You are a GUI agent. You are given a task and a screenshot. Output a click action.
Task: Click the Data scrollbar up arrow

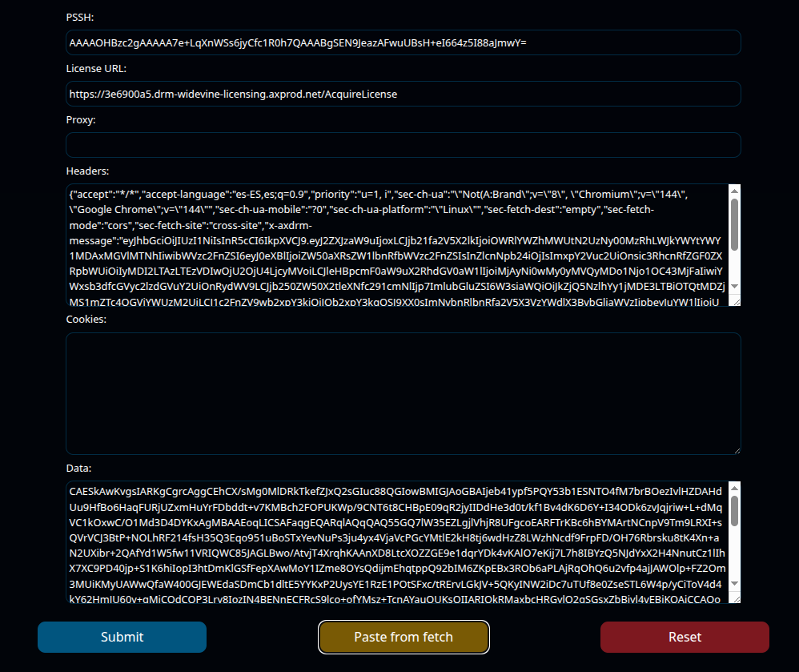coord(734,488)
